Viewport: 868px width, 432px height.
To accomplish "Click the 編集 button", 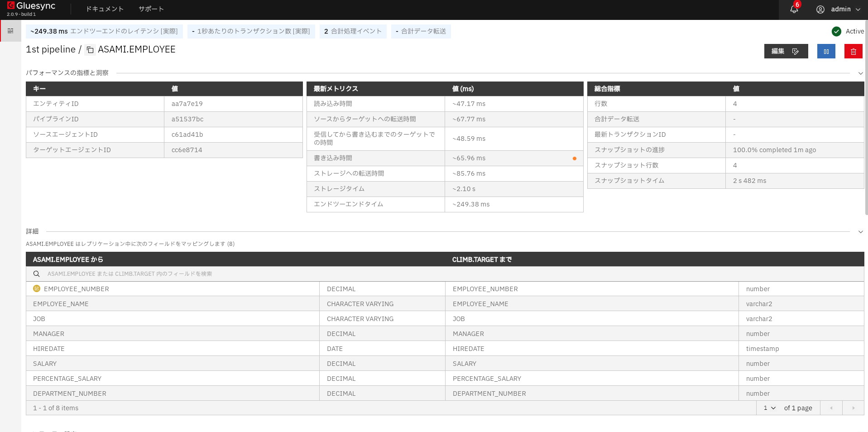I will (x=786, y=51).
